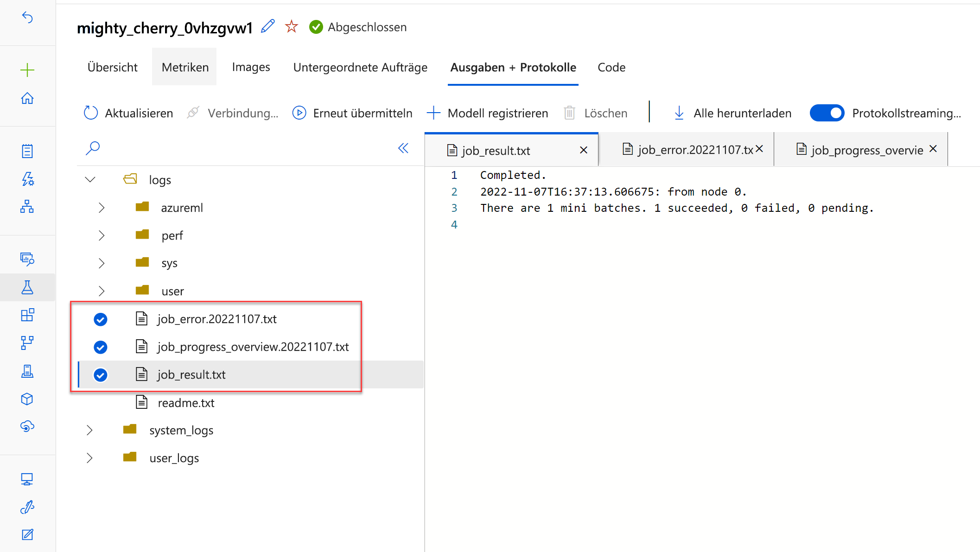The width and height of the screenshot is (980, 552).
Task: Open the Endpoints cloud icon
Action: tap(27, 426)
